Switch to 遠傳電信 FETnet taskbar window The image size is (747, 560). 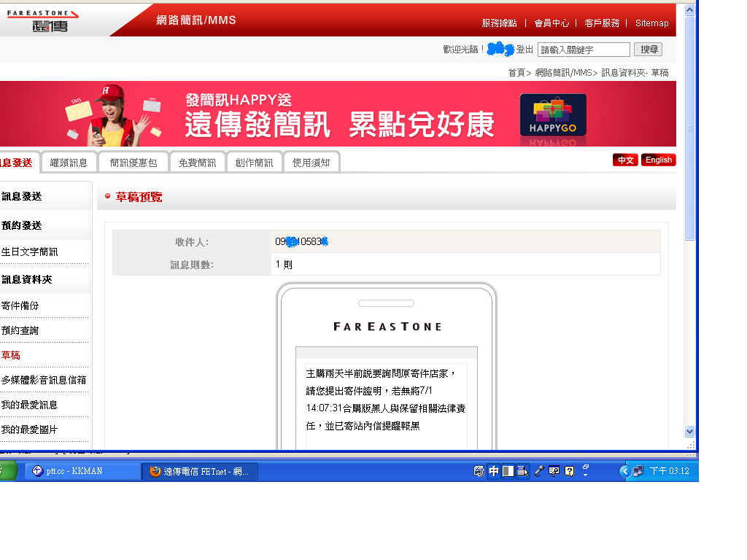click(x=200, y=471)
